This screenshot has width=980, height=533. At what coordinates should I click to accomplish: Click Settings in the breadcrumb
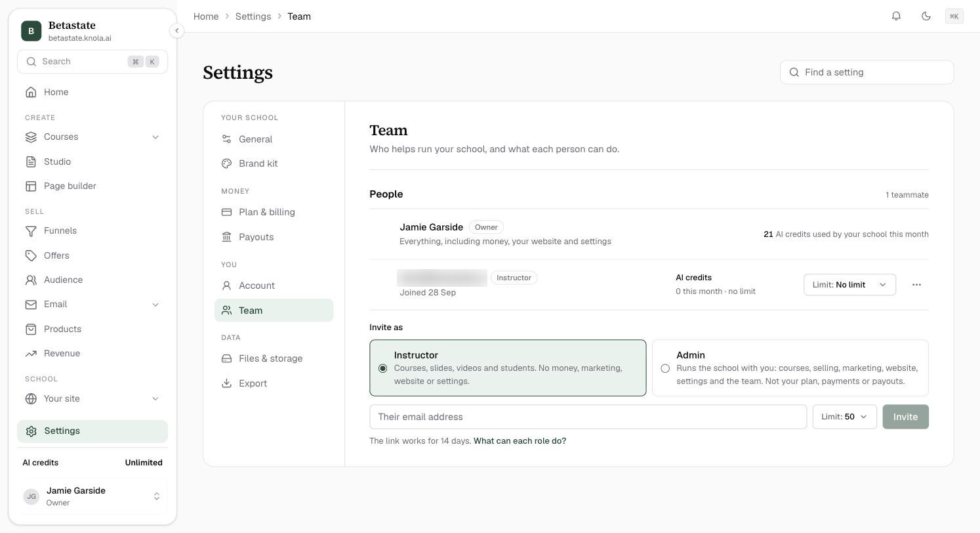click(253, 16)
